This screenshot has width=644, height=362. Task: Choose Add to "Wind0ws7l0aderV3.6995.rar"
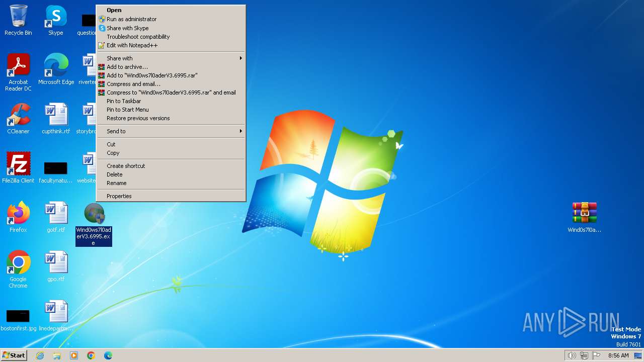pyautogui.click(x=171, y=75)
